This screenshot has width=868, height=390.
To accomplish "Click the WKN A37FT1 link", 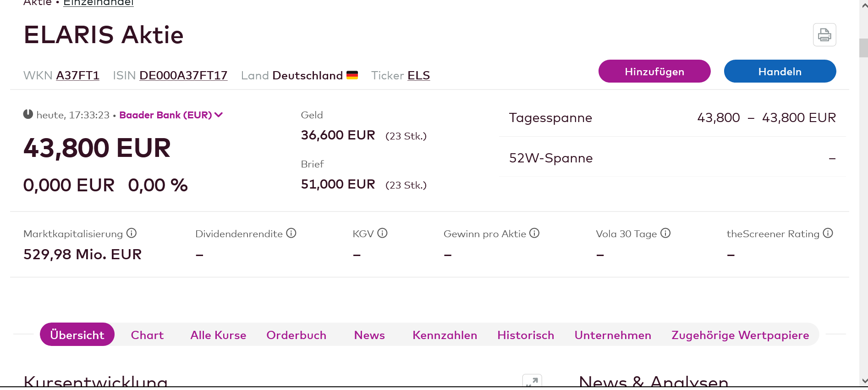I will coord(77,75).
